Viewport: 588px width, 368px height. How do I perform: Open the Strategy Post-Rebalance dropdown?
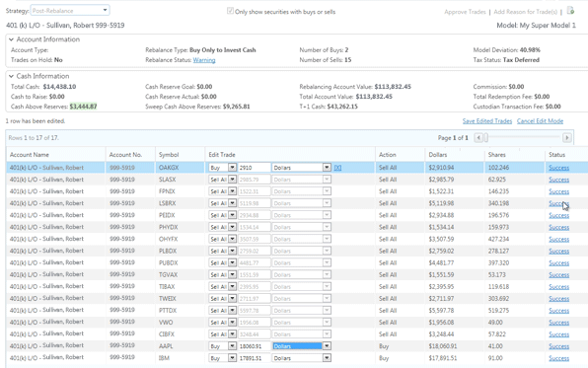point(70,11)
